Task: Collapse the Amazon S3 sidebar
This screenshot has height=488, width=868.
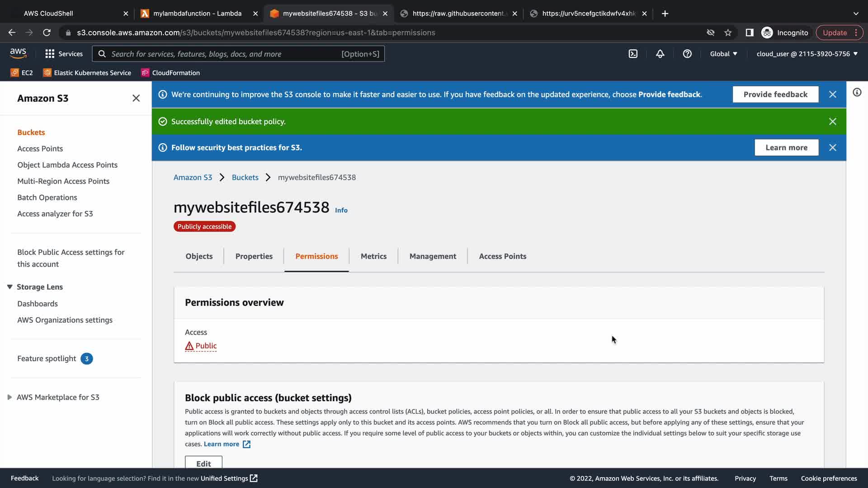Action: (x=136, y=98)
